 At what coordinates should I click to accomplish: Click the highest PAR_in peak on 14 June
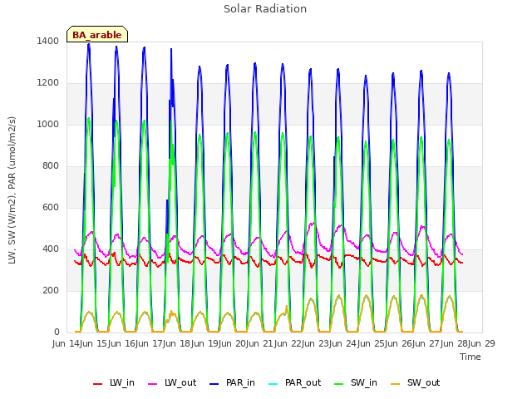click(x=89, y=44)
